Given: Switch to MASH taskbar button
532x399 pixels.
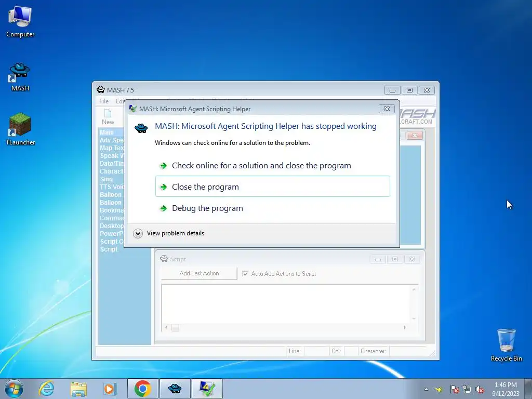Looking at the screenshot, I should point(175,389).
